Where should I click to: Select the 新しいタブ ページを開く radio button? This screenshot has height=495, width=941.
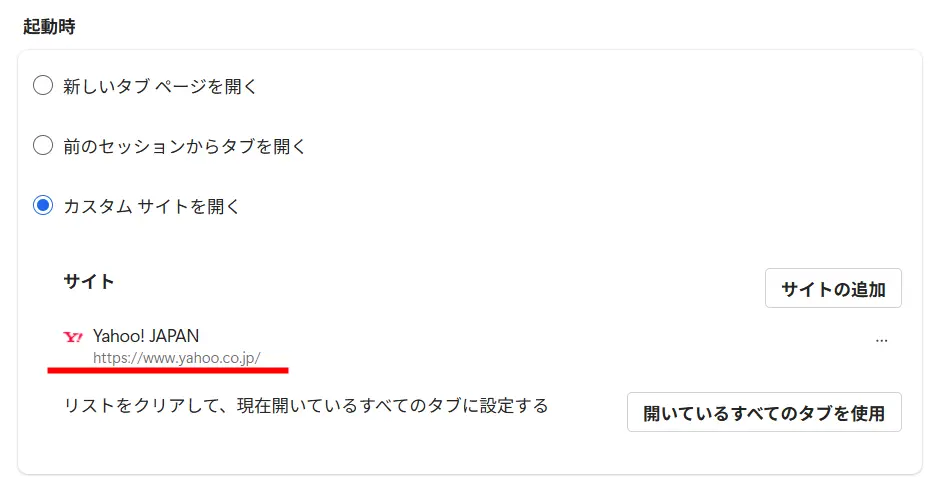pos(43,86)
